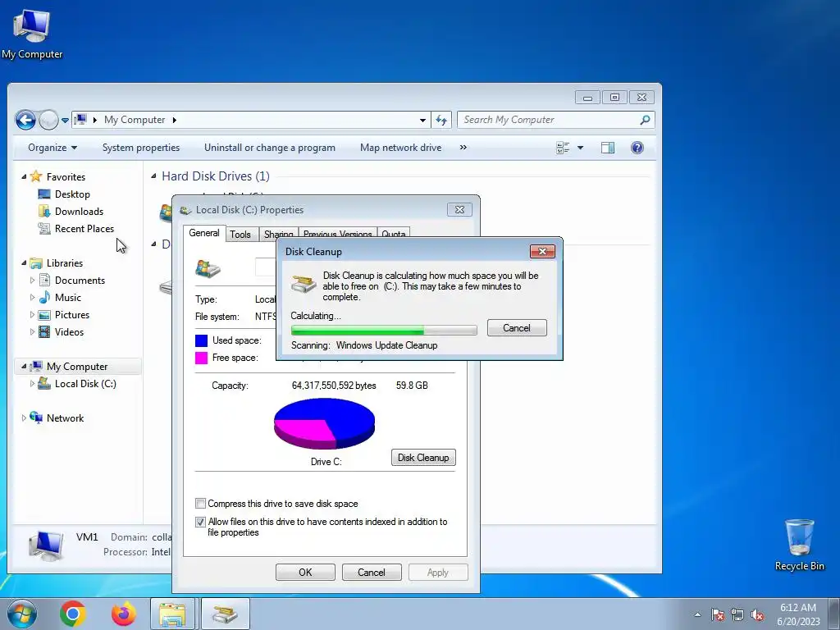
Task: Collapse the Favorites tree node
Action: [x=24, y=177]
